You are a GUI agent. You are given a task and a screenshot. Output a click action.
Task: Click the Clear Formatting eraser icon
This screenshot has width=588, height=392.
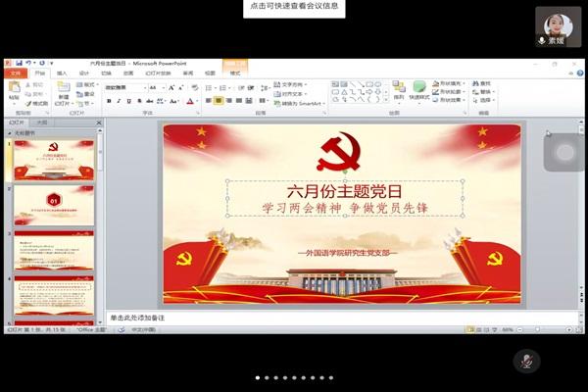(x=195, y=88)
